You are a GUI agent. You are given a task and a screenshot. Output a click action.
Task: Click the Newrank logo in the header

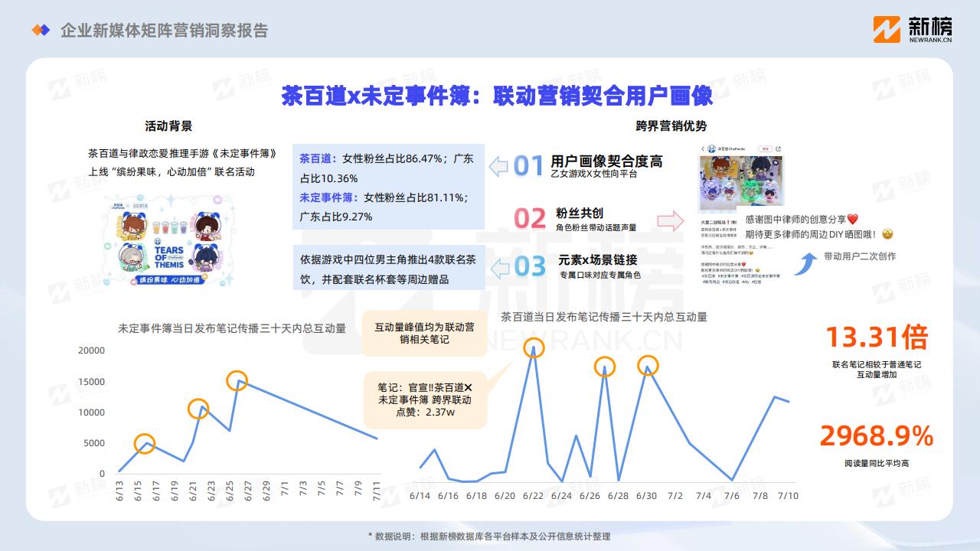pyautogui.click(x=912, y=30)
